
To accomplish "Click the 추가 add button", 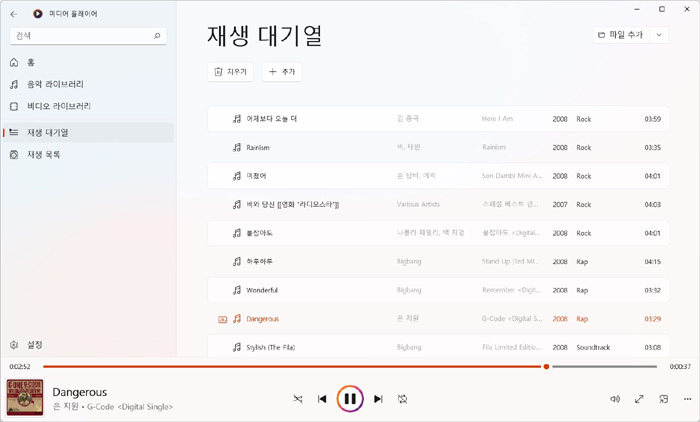I will (x=282, y=72).
